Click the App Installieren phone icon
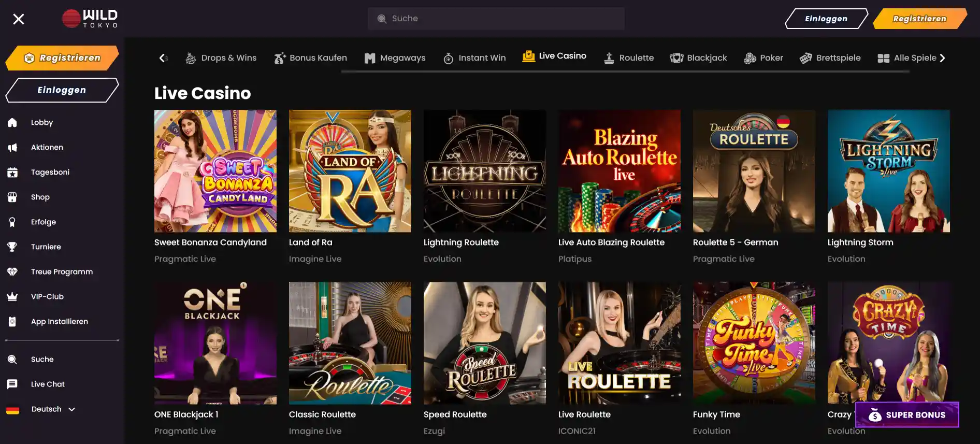Screen dimensions: 980x444 12,322
